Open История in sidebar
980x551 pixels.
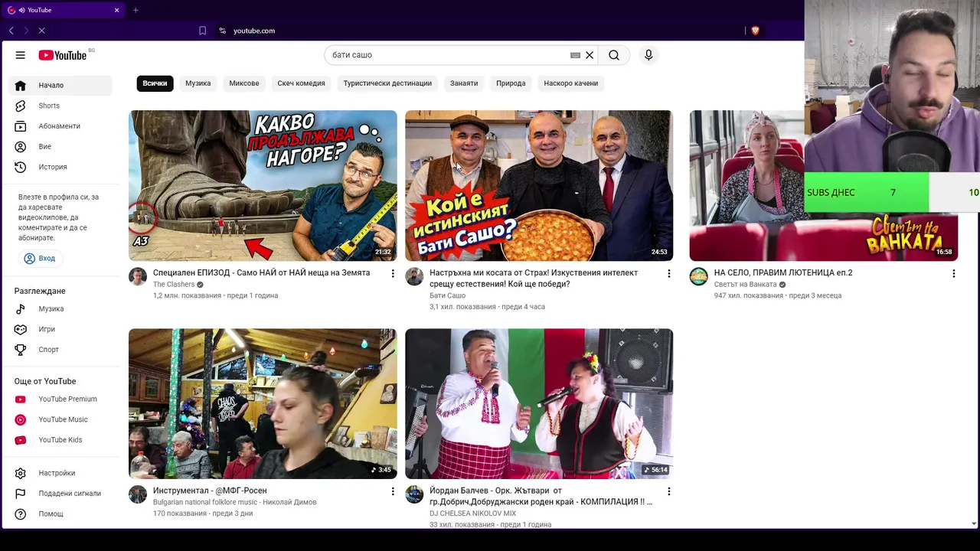[x=60, y=167]
